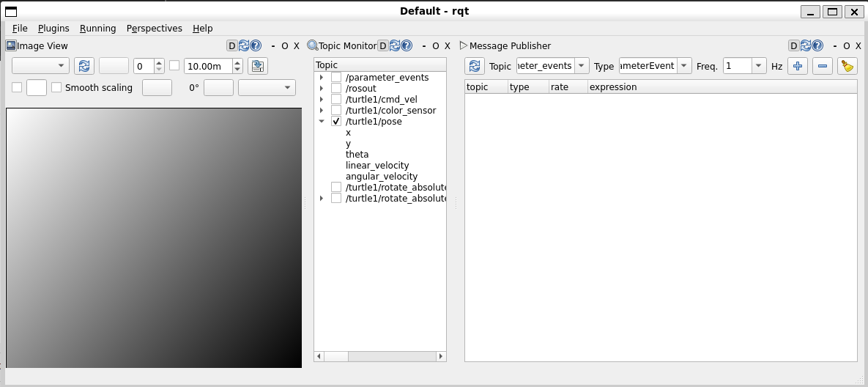Enable monitoring of /turtle1/color_sensor
Screen dimensions: 868x387
(336, 110)
